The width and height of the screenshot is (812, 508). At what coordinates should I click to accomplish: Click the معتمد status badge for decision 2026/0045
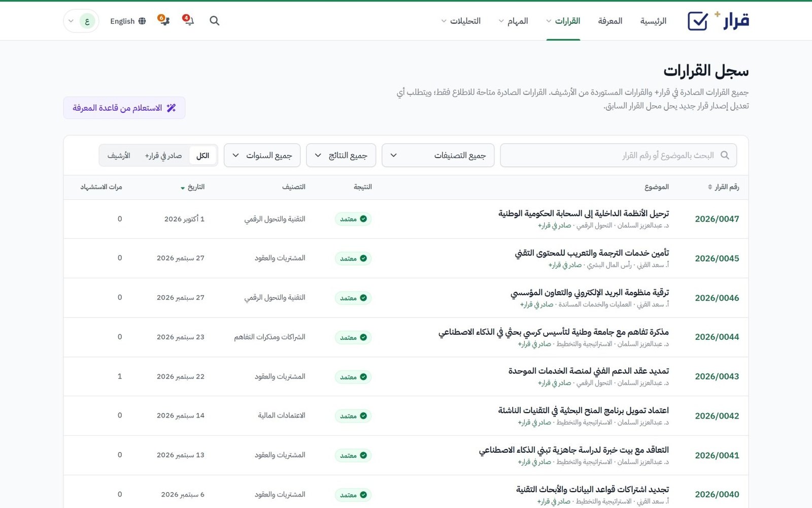(353, 258)
